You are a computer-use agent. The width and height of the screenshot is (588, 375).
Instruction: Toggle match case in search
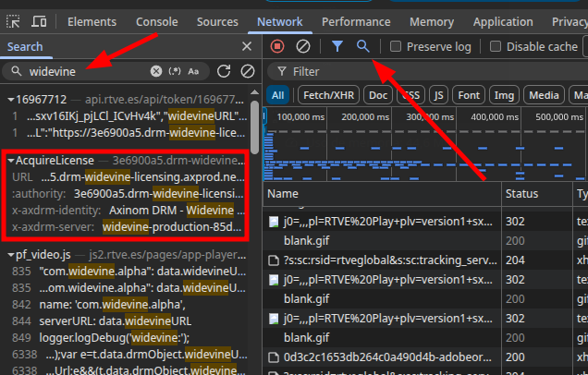pos(194,71)
